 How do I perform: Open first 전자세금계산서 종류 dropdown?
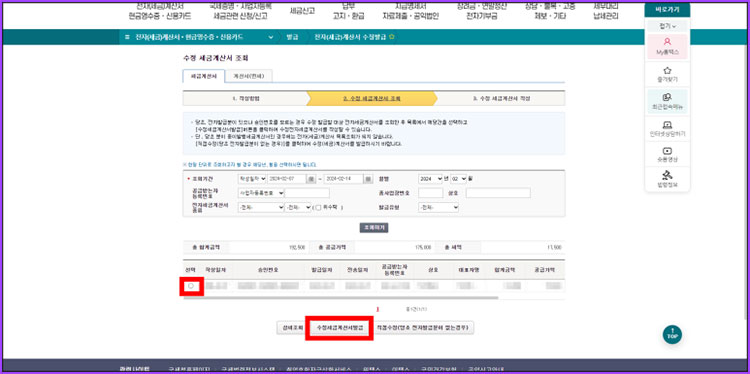tap(261, 208)
